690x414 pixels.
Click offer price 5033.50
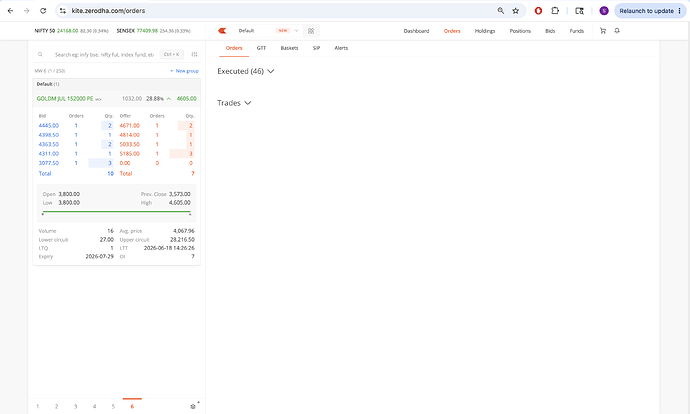pyautogui.click(x=129, y=144)
